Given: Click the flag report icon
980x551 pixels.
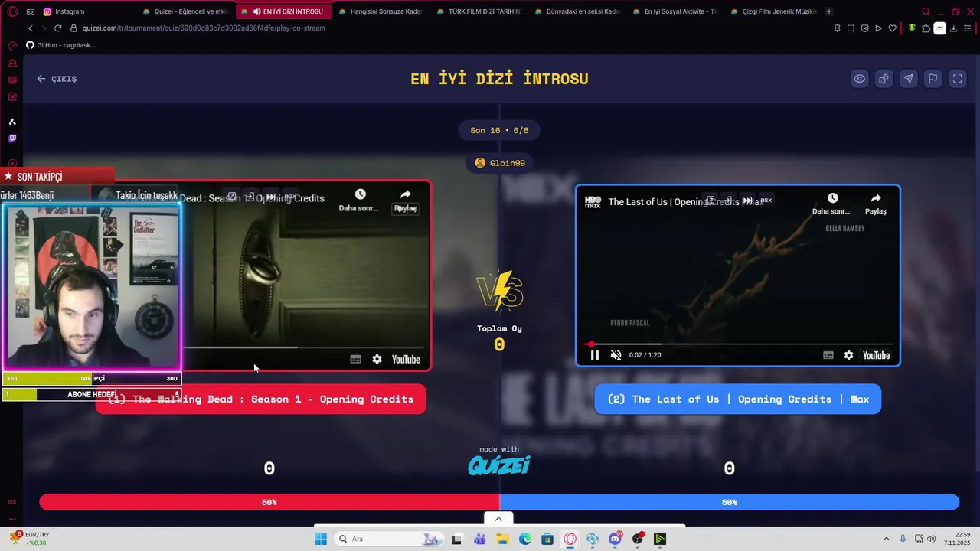Looking at the screenshot, I should (x=933, y=79).
